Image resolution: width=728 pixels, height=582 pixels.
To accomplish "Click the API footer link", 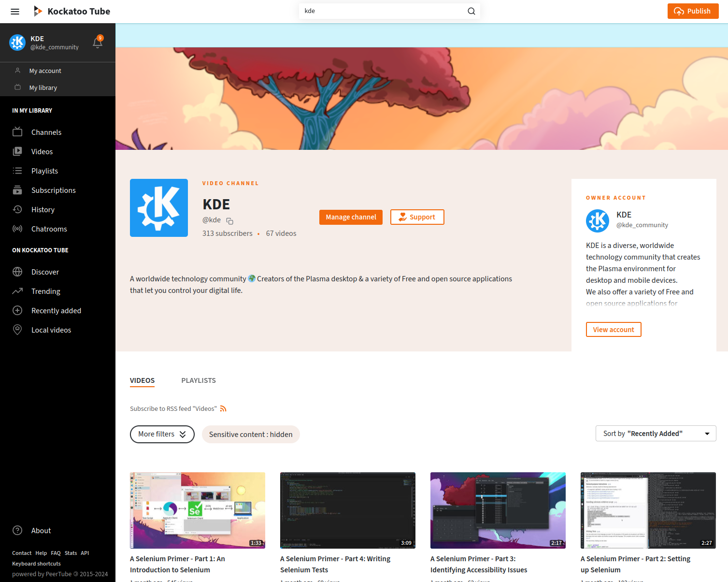I will pos(85,553).
